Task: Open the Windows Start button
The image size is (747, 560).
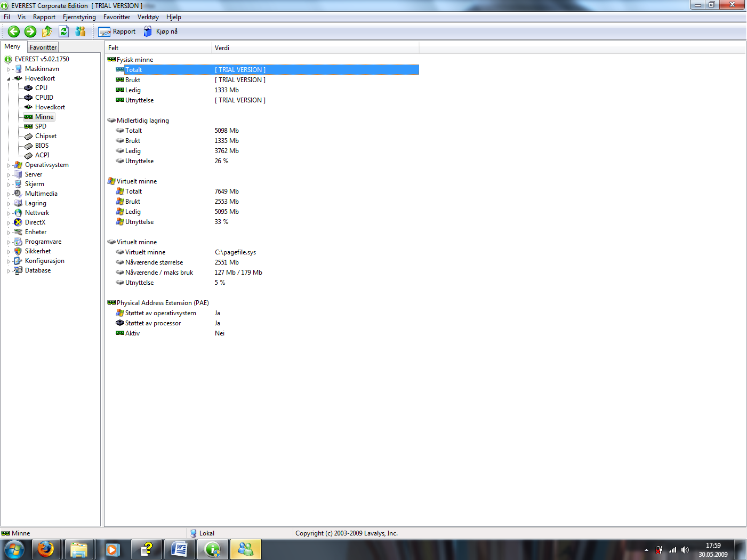Action: [14, 549]
